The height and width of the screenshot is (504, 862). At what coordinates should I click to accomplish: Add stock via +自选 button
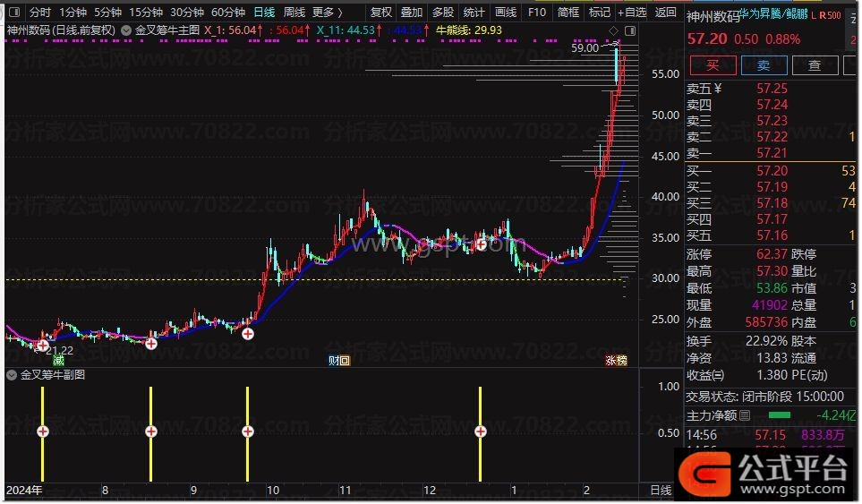(632, 13)
